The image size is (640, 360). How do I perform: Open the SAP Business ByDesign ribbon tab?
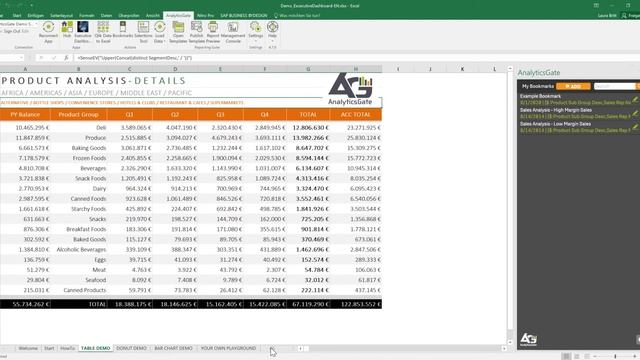(x=244, y=16)
